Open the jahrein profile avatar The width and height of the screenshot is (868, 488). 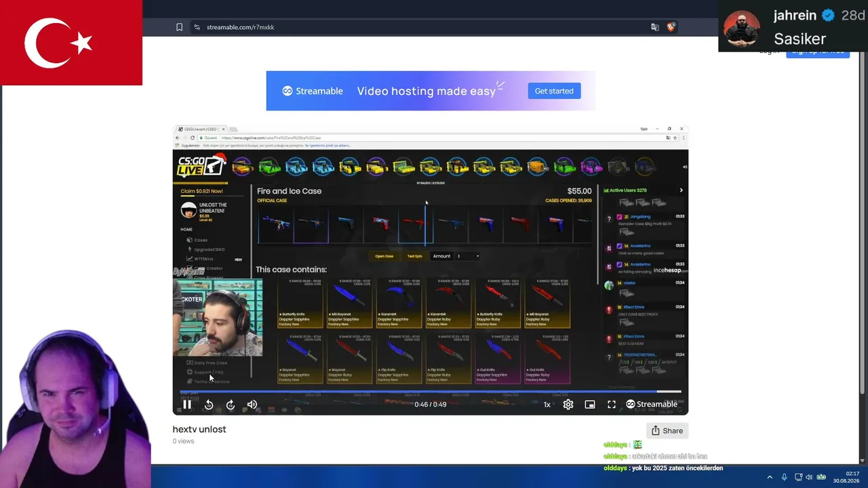(x=742, y=27)
